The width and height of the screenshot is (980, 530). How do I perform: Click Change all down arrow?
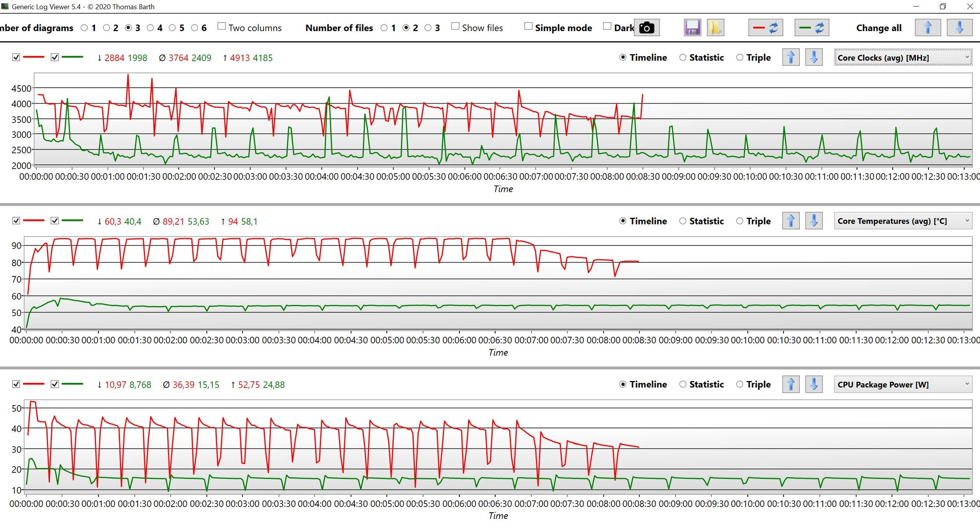(x=960, y=28)
